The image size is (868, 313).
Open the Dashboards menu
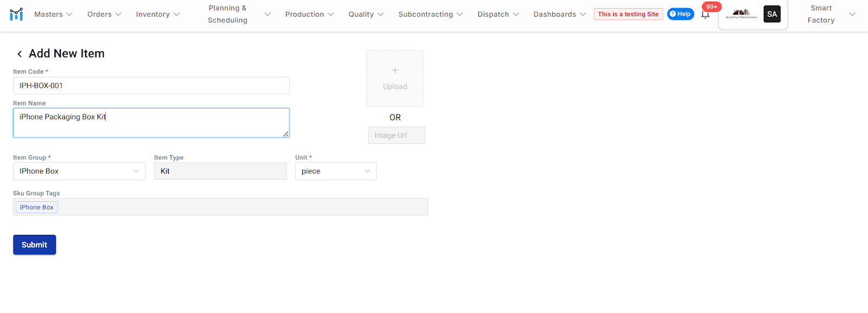(x=559, y=14)
